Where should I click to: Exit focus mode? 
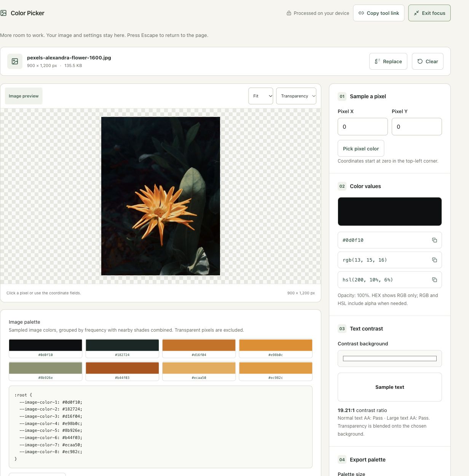click(x=429, y=13)
